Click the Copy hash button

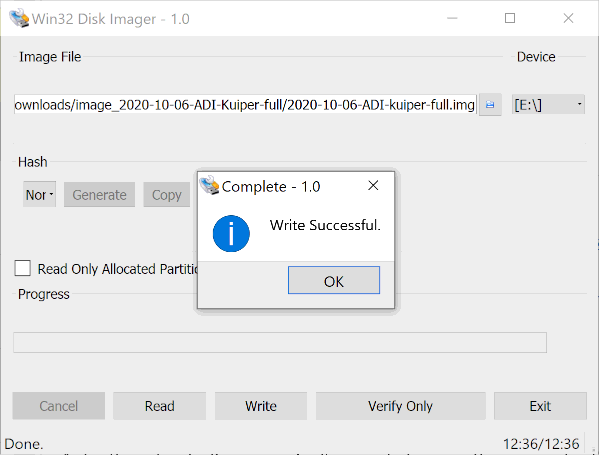[x=167, y=195]
